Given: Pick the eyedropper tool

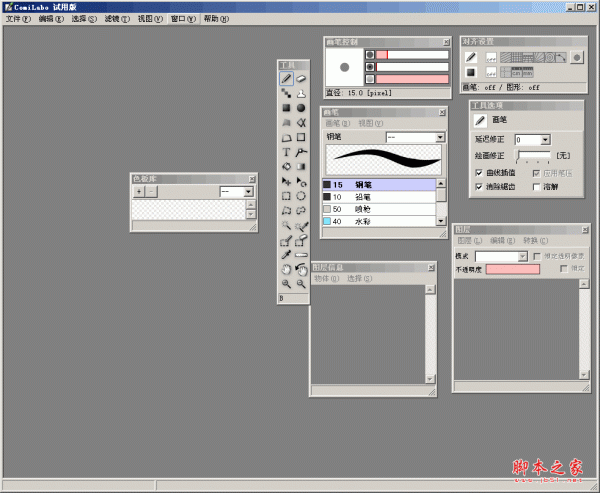Looking at the screenshot, I should [286, 255].
